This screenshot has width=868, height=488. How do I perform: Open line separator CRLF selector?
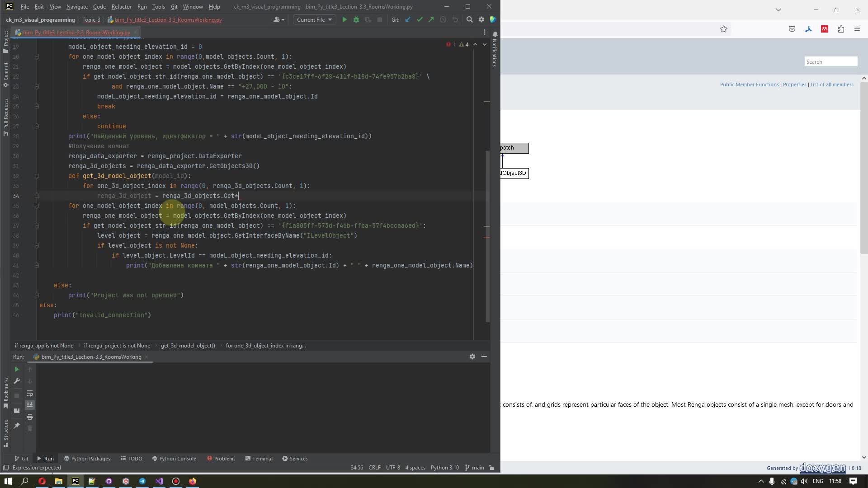374,468
